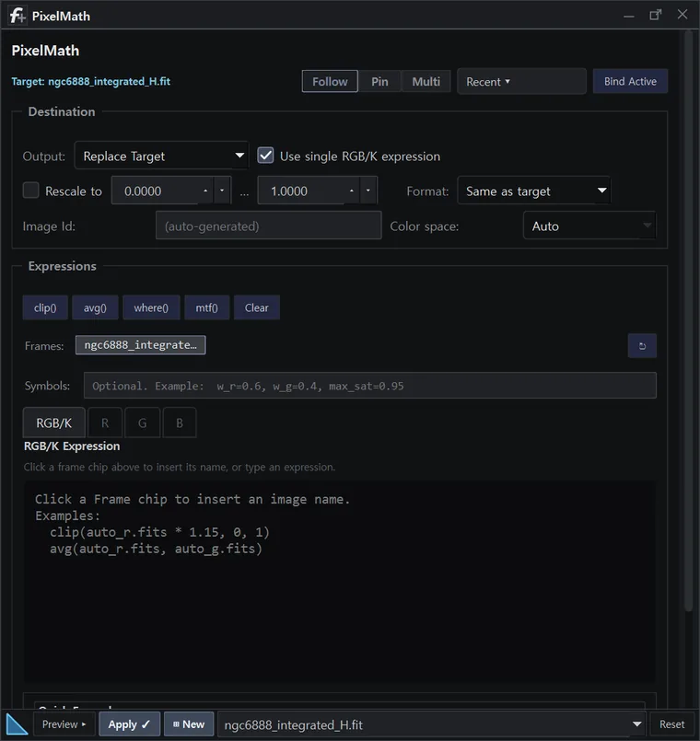
Task: Decrease the rescale upper bound 1.0000
Action: [x=368, y=191]
